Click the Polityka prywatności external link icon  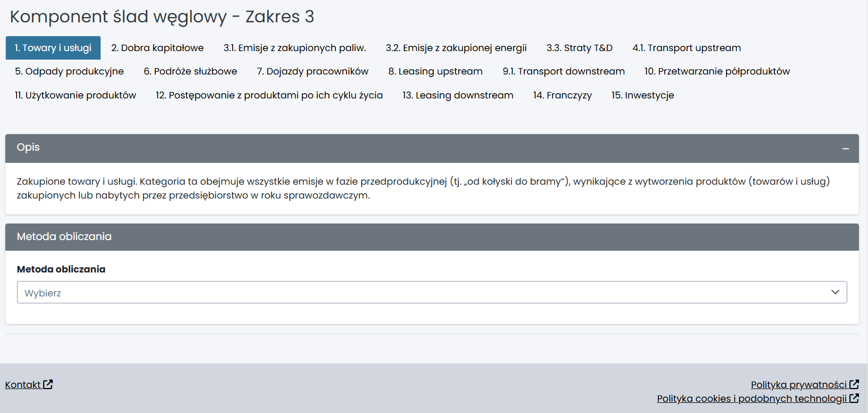pyautogui.click(x=854, y=384)
